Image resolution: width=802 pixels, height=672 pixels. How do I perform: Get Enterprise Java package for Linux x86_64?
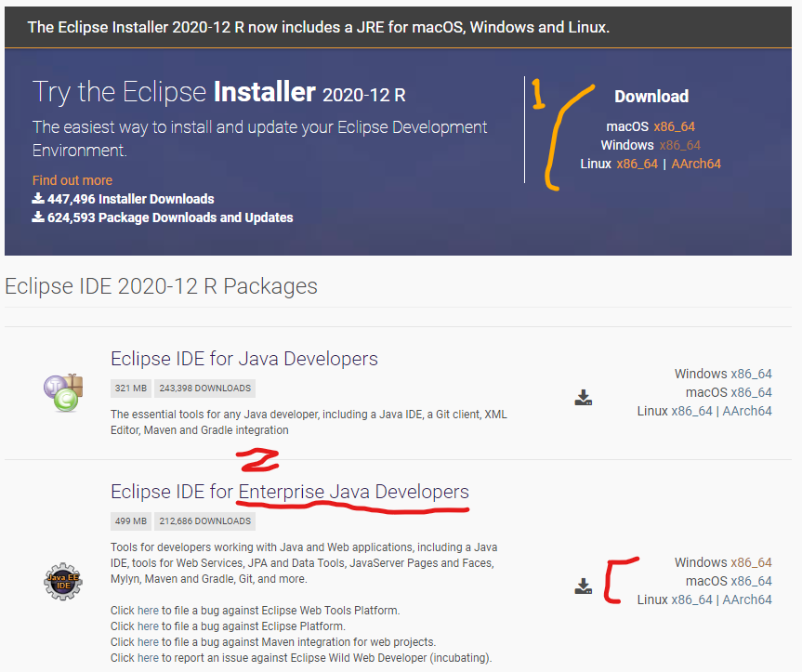point(691,600)
